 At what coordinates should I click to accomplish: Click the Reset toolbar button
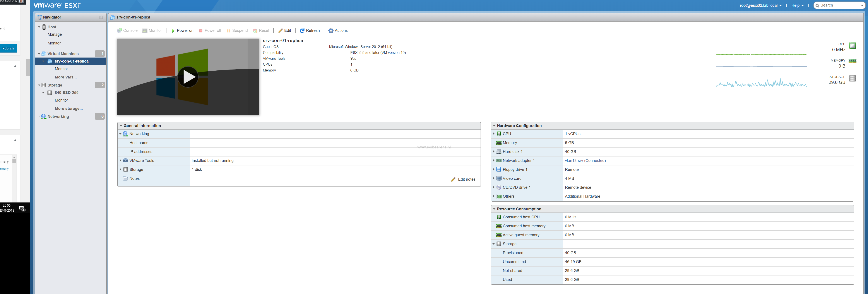[261, 31]
